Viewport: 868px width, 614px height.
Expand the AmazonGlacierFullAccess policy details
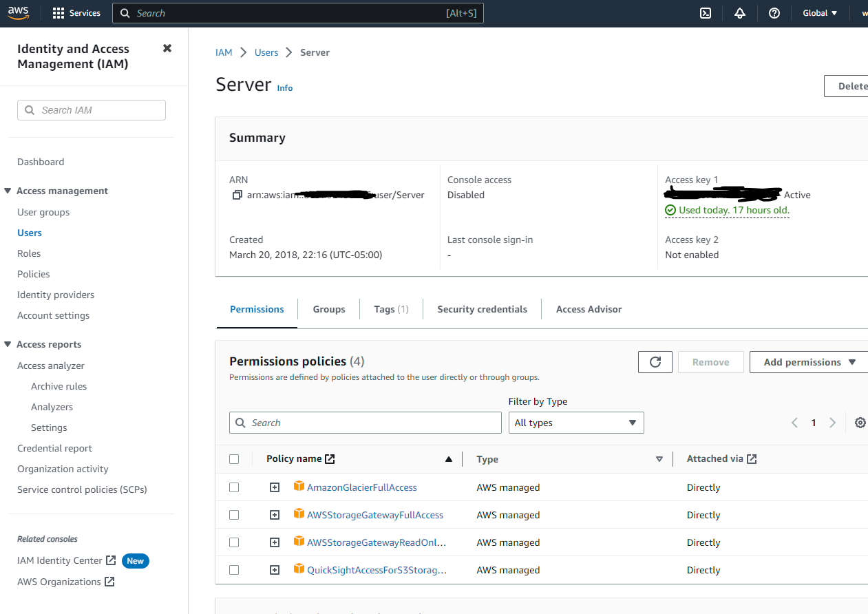(x=275, y=487)
